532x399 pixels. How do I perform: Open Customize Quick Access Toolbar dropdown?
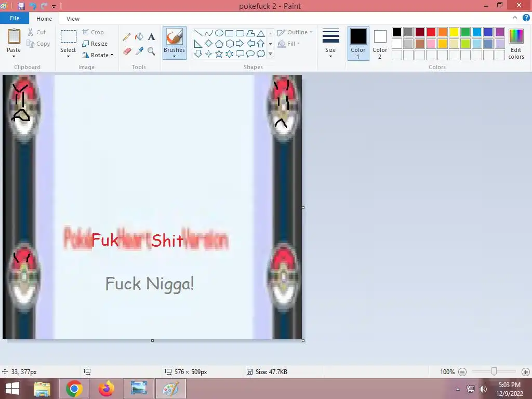(x=54, y=6)
